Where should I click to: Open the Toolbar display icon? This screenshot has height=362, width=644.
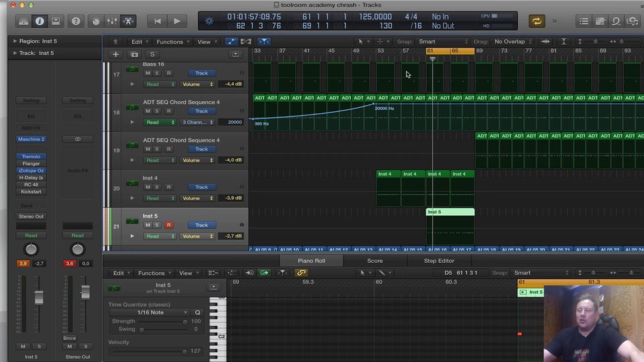click(x=56, y=21)
